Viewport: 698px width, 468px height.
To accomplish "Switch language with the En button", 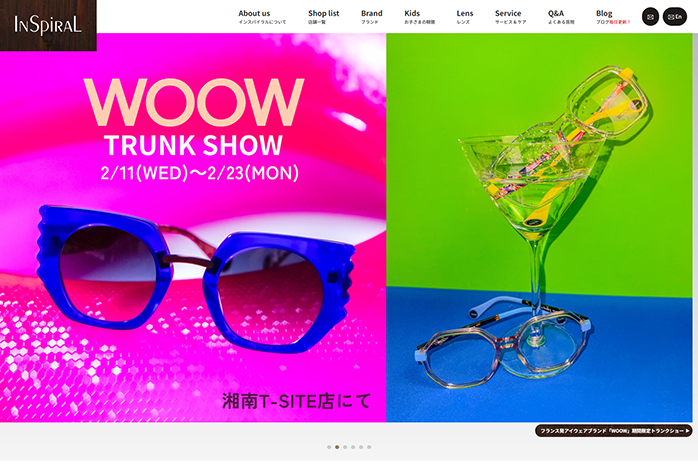I will click(674, 17).
